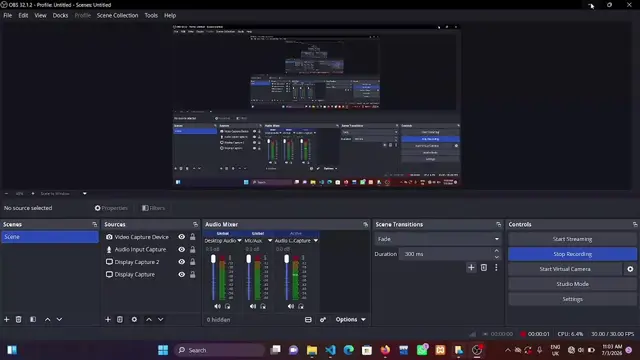Toggle lock on Video Capture Device
Viewport: 640px width, 360px height.
tap(193, 237)
